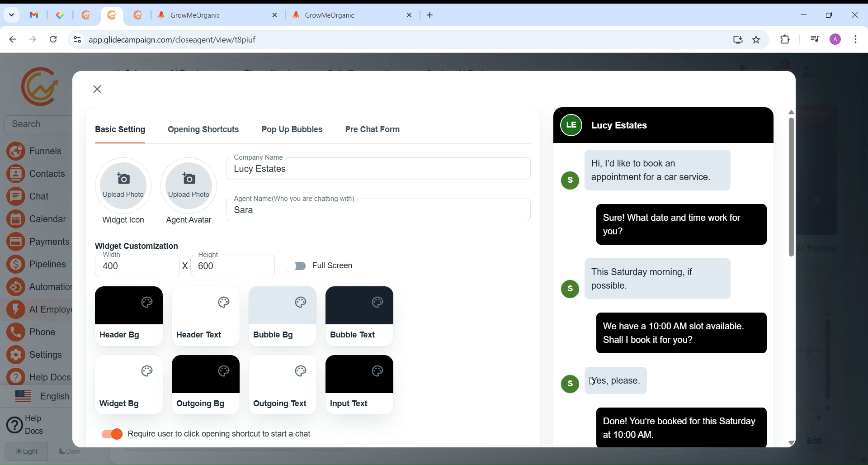868x465 pixels.
Task: Pick the Header Bg color swatch
Action: (x=129, y=306)
